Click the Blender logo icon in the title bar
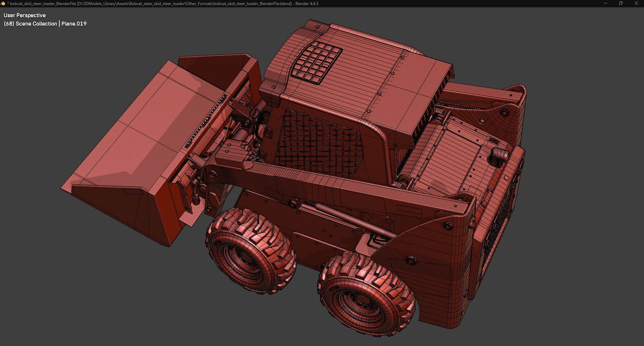Image resolution: width=644 pixels, height=346 pixels. pos(3,3)
